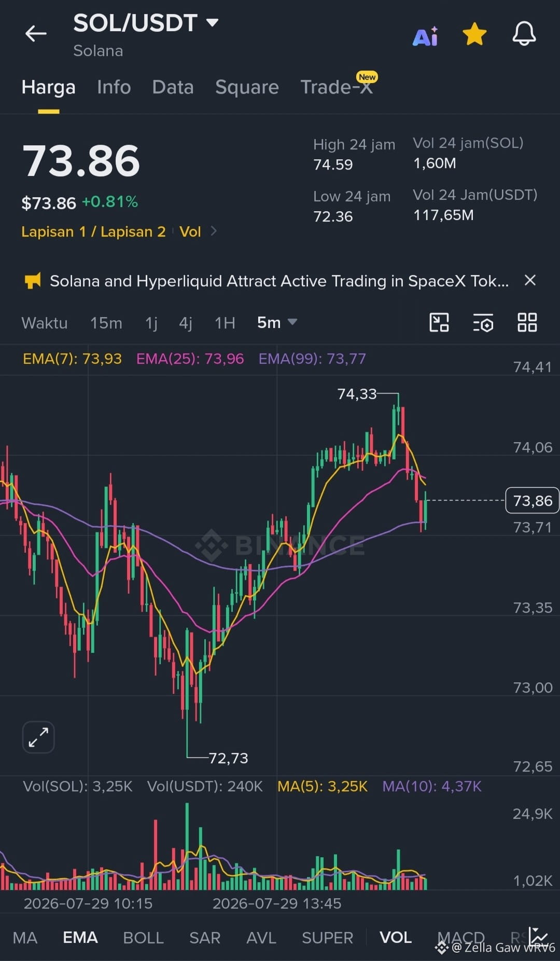
Task: Open chart indicator settings icon
Action: coord(483,323)
